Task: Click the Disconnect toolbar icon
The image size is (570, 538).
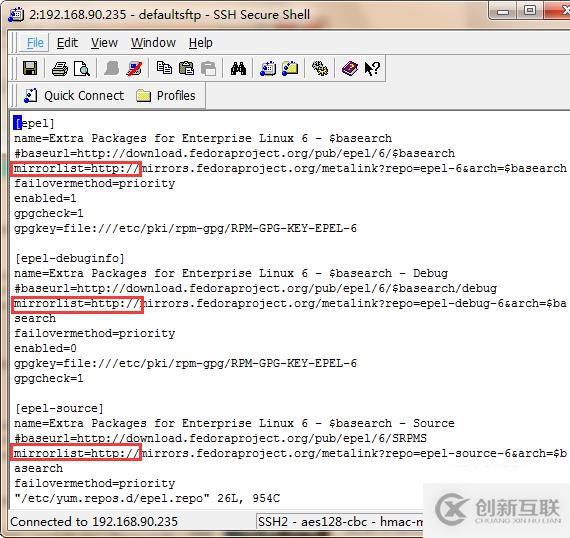Action: pos(134,68)
